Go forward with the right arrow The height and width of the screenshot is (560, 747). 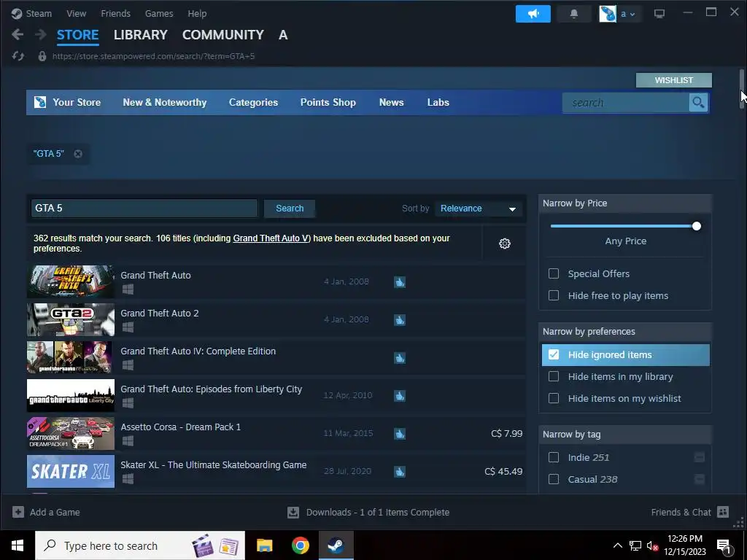[41, 34]
